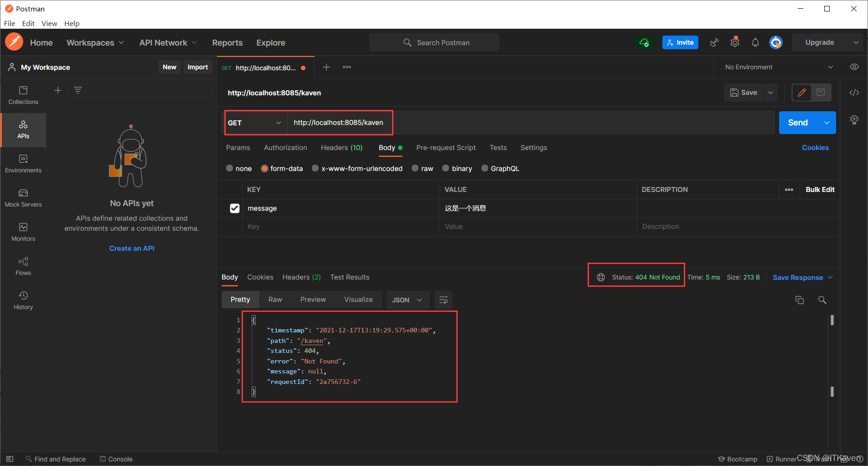The image size is (868, 466).
Task: Open the Mock Servers sidebar panel
Action: pyautogui.click(x=23, y=198)
